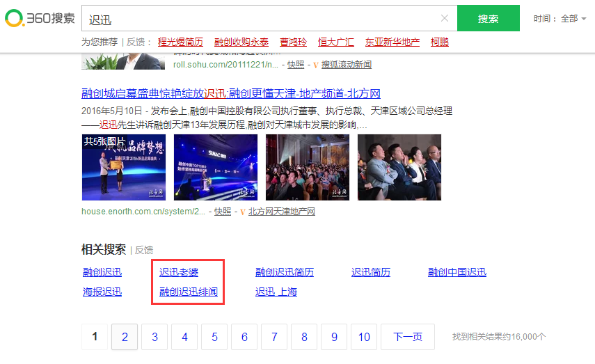Go to results page 7
The image size is (595, 364).
coord(274,337)
